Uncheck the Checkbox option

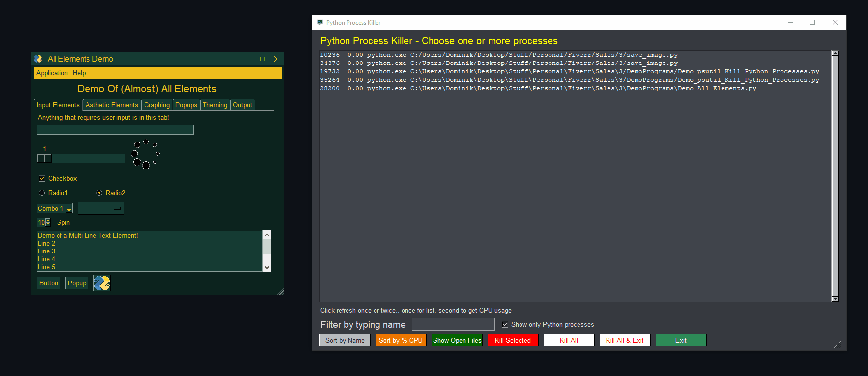[42, 179]
